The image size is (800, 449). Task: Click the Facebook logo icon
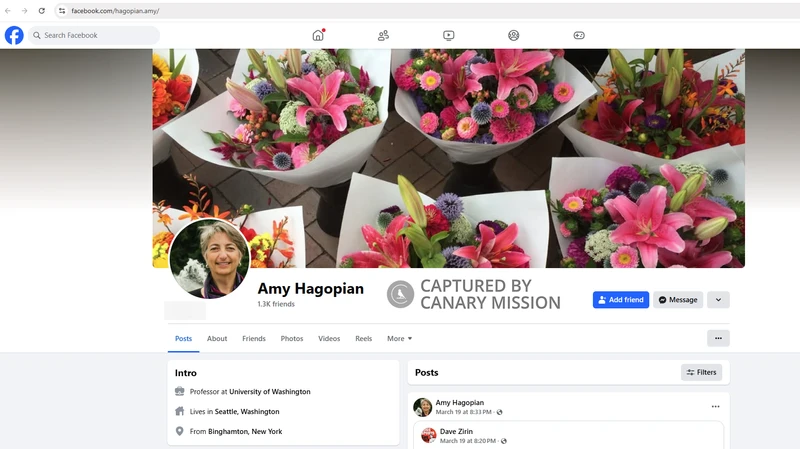pyautogui.click(x=14, y=35)
